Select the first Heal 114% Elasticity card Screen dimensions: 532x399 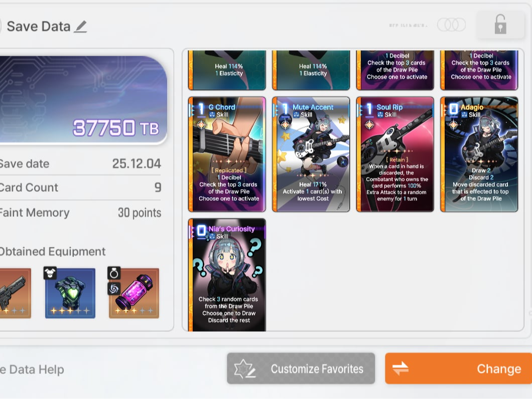227,70
